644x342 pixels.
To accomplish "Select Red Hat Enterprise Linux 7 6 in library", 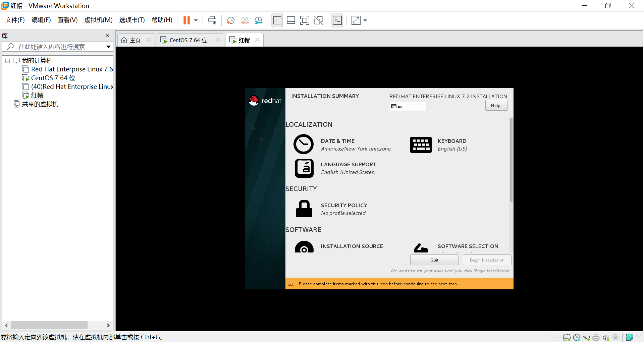I will pyautogui.click(x=68, y=69).
